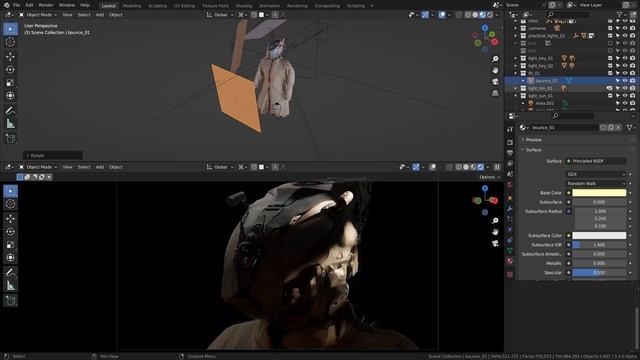Hide bounce_01 in viewport via eye icon

pos(625,81)
